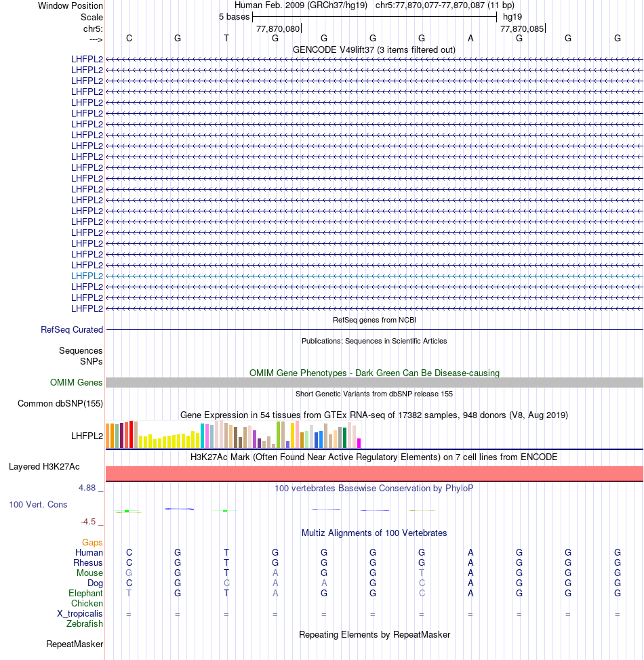Click the Rhesus species label

pos(88,563)
